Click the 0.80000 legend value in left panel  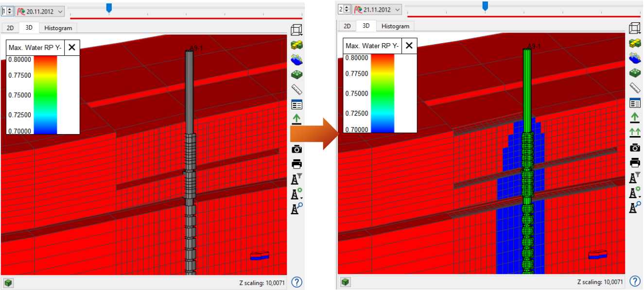19,59
